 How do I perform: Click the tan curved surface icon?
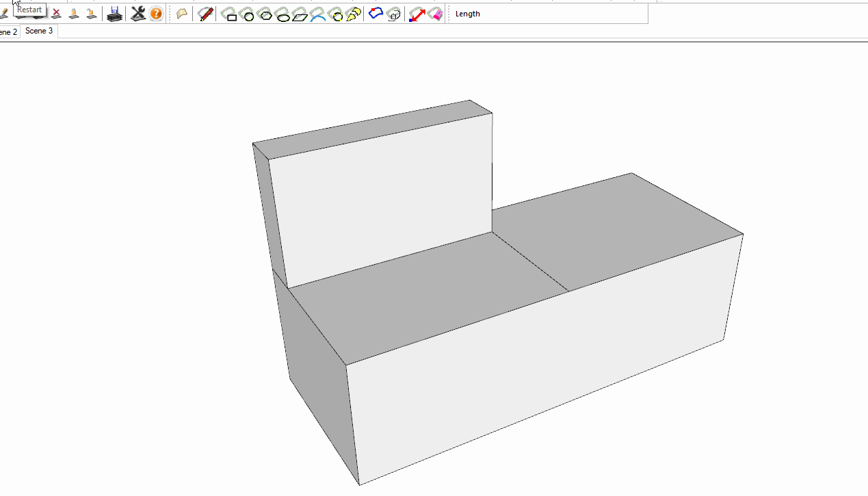coord(182,14)
